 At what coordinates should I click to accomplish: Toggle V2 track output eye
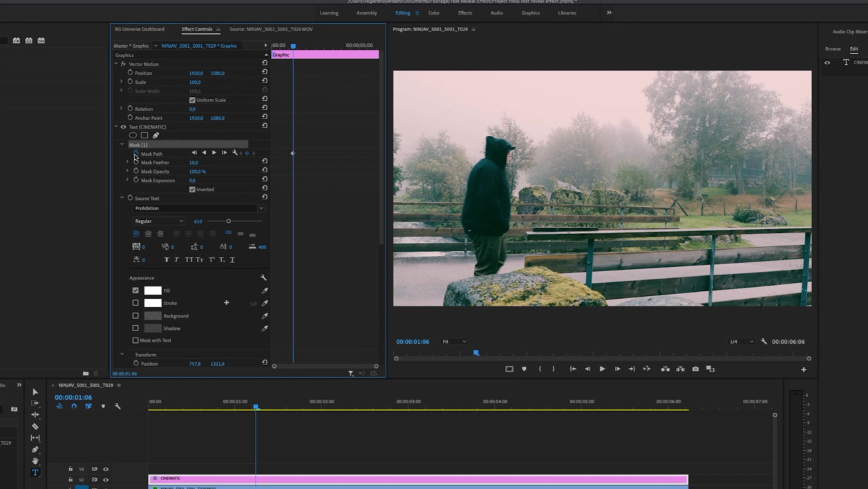(x=106, y=479)
